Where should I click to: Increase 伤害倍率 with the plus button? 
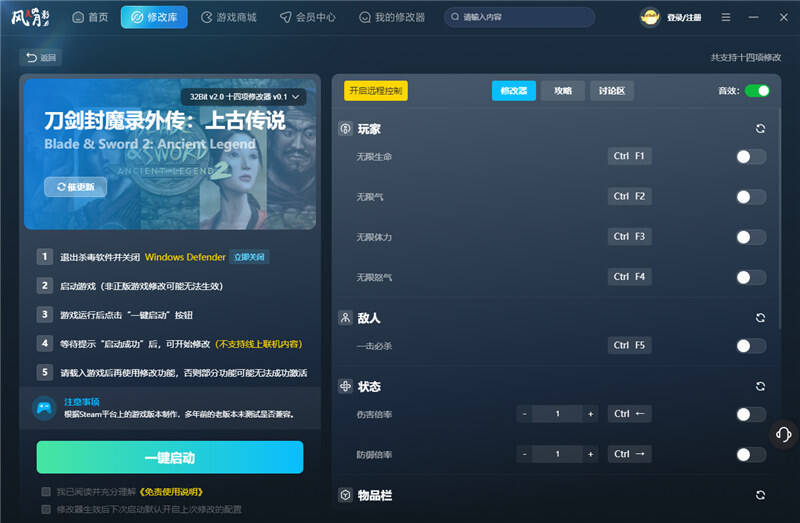click(x=590, y=414)
